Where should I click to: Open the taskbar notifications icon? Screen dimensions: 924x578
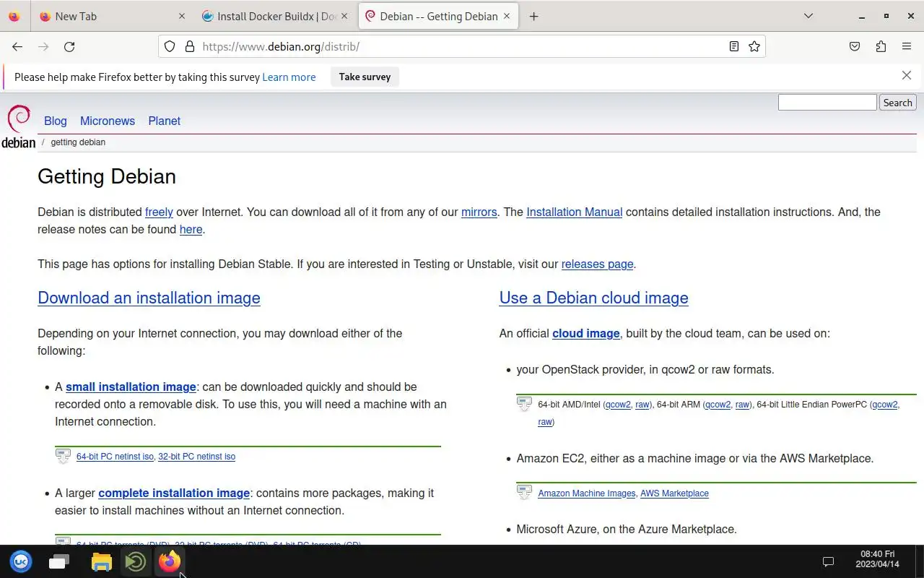coord(829,561)
